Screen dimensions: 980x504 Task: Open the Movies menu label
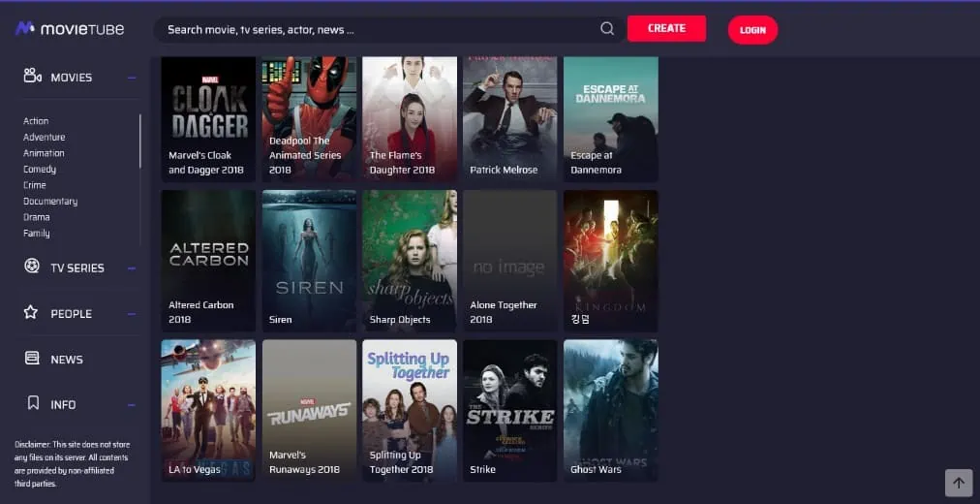(72, 78)
